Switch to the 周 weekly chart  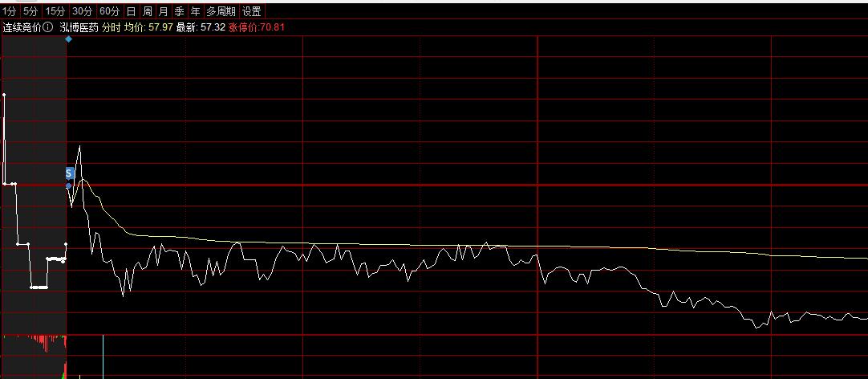148,11
